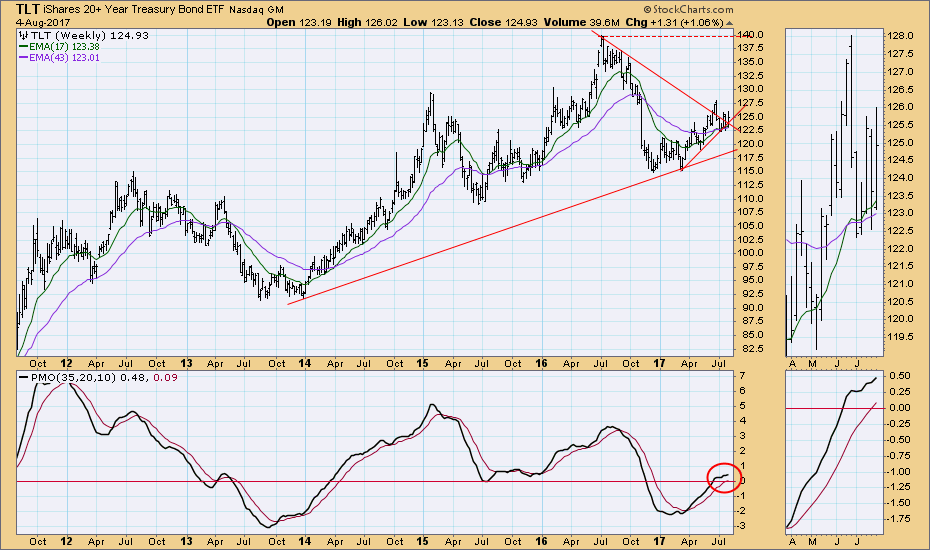Screen dimensions: 930x550
Task: Click the 126.0 label on zoom panel axis
Action: 902,107
